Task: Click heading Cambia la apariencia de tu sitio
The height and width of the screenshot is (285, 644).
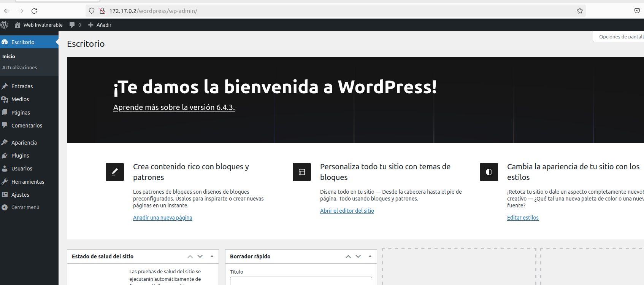Action: (573, 172)
